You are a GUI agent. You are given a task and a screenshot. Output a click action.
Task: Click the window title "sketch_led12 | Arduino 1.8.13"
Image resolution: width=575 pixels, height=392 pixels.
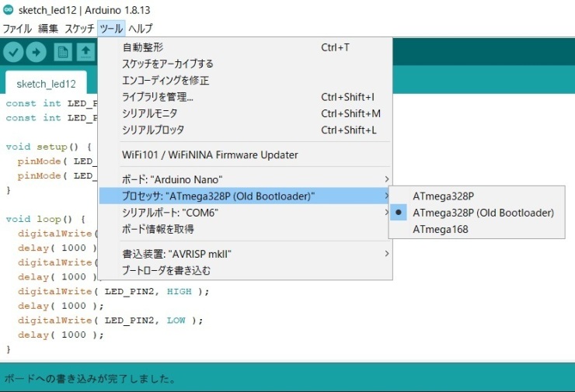pos(85,10)
